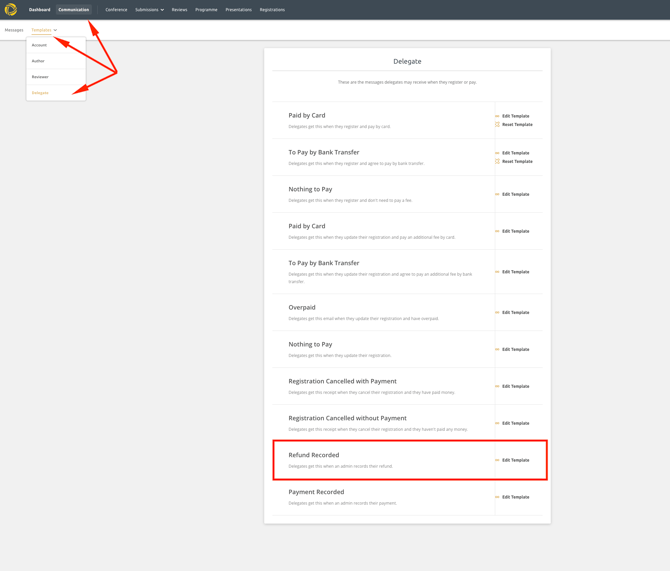Expand the Submissions dropdown in top navigation
This screenshot has width=670, height=571.
pos(149,10)
